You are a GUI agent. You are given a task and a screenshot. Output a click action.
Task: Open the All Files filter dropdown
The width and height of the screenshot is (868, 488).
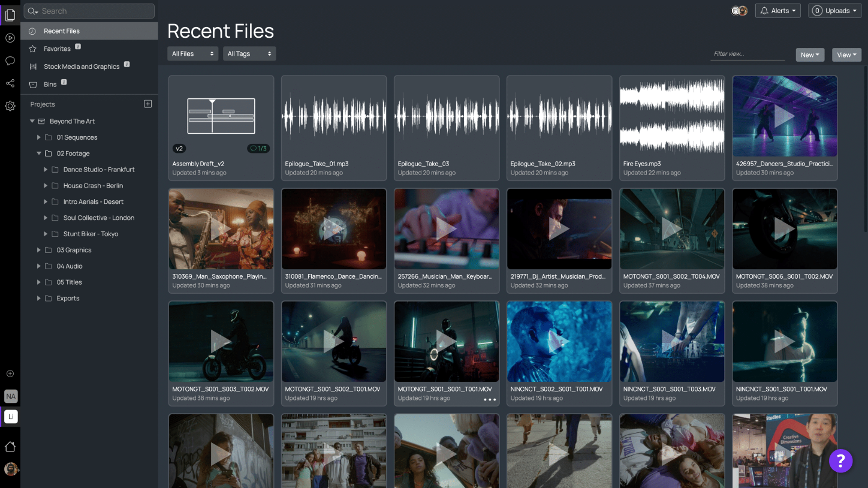(192, 54)
